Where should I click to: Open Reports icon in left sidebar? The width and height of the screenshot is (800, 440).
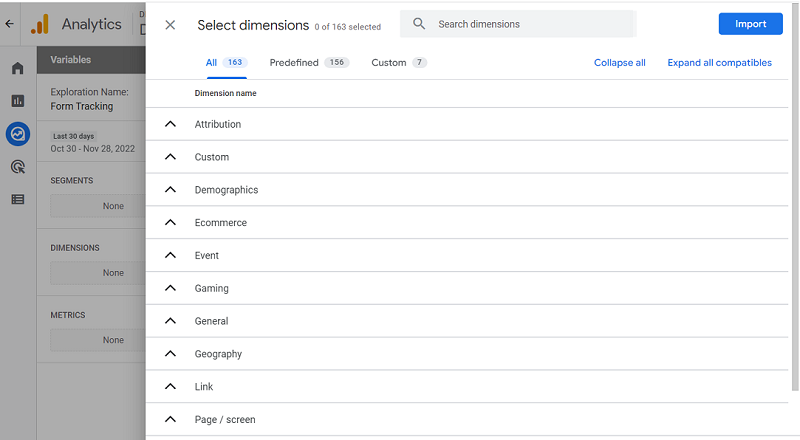click(17, 100)
